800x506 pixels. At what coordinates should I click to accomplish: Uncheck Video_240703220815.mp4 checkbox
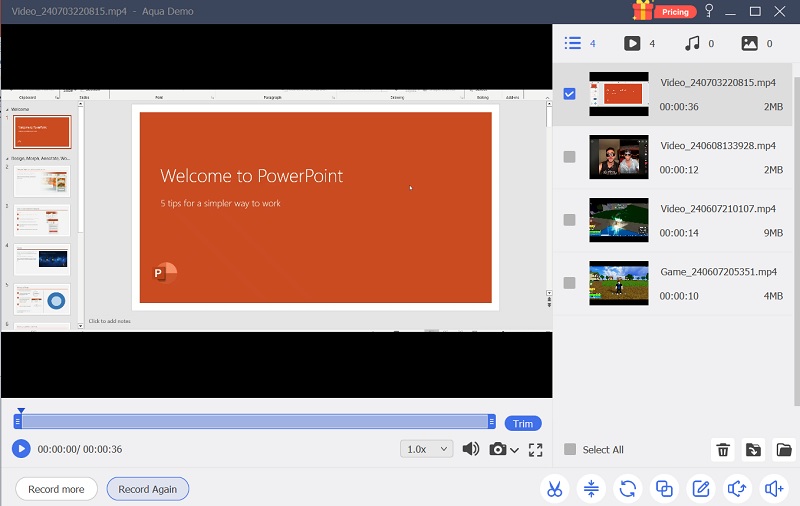(569, 94)
